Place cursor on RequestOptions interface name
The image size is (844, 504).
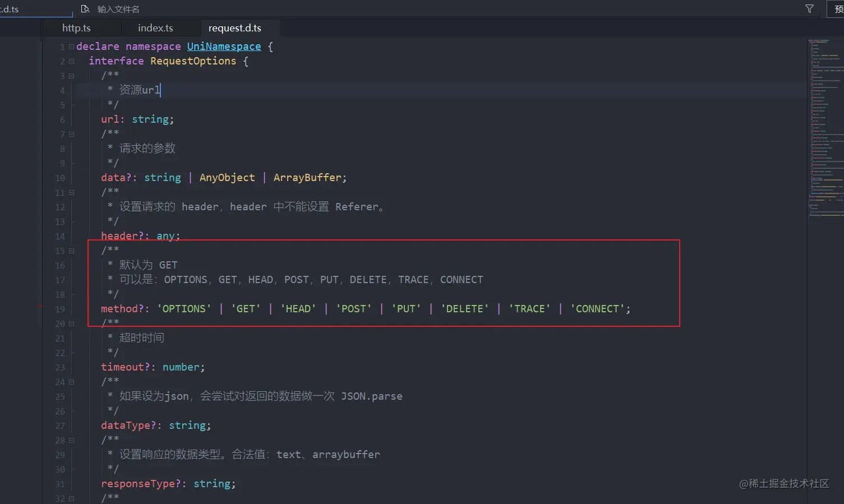pos(193,61)
